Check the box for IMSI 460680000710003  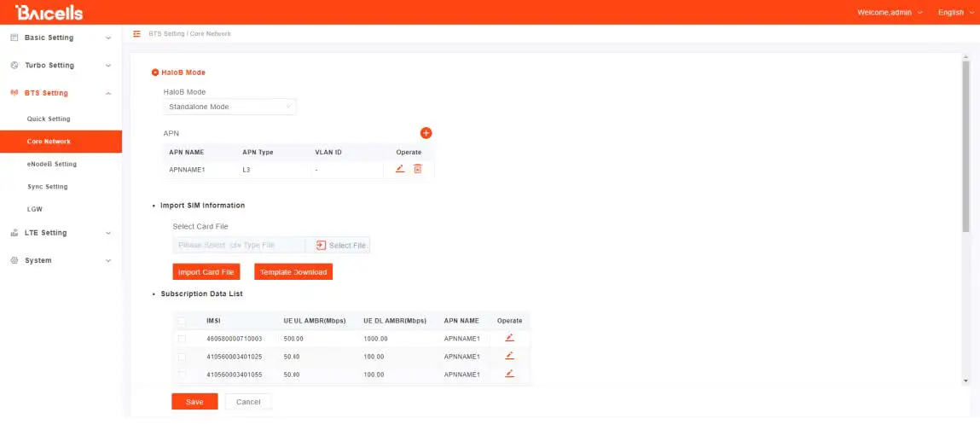pos(182,339)
